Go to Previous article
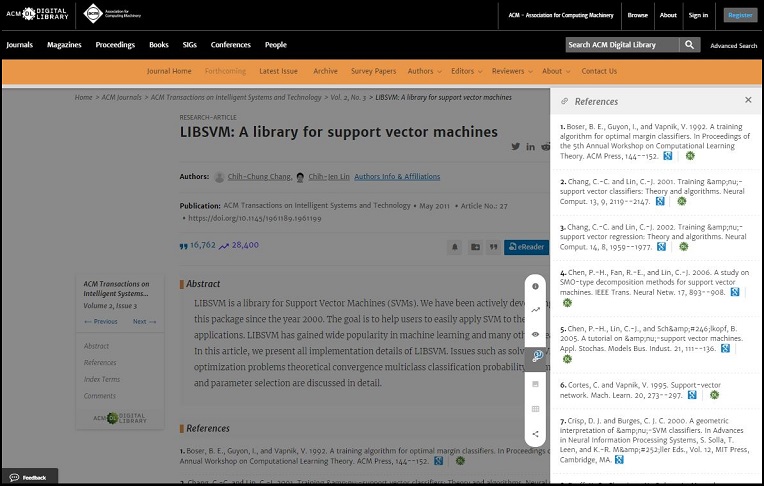The height and width of the screenshot is (486, 764). 101,322
